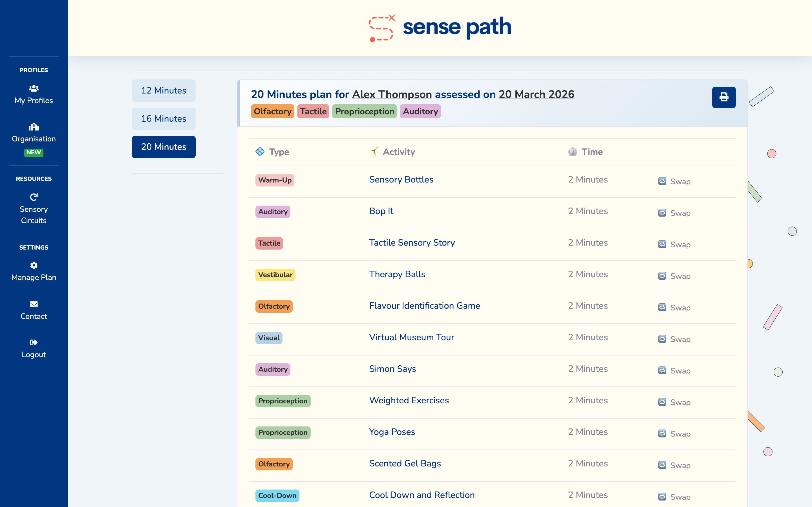Select the 20 Minutes plan tab

pos(164,146)
